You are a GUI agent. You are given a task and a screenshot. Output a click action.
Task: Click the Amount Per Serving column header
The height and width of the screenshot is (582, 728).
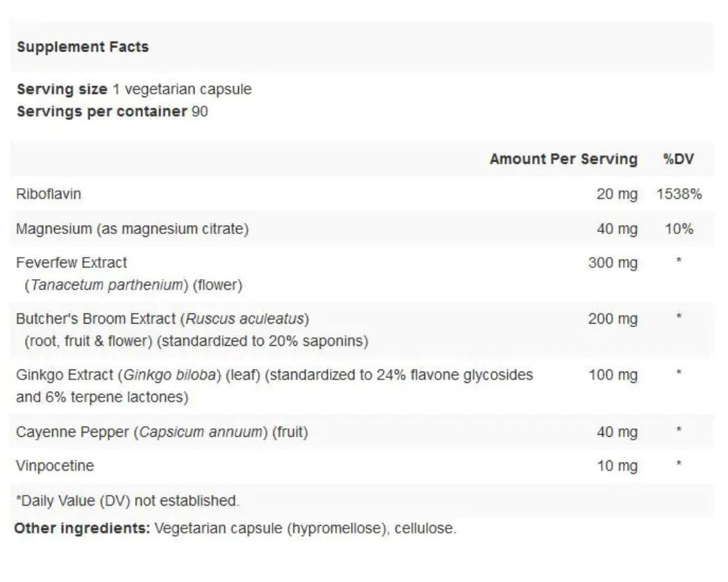[x=563, y=159]
